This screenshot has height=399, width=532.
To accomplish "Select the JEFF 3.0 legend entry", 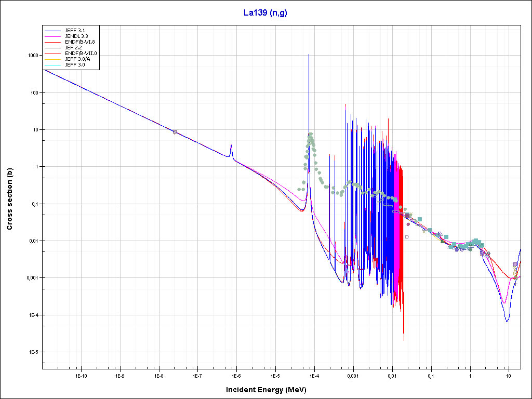I will [x=75, y=64].
